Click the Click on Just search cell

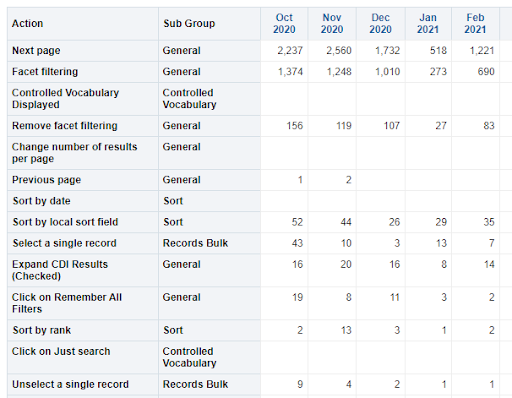83,357
